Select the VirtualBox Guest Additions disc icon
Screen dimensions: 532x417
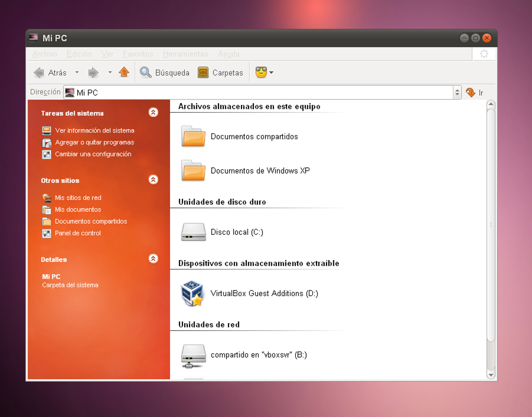(x=192, y=293)
